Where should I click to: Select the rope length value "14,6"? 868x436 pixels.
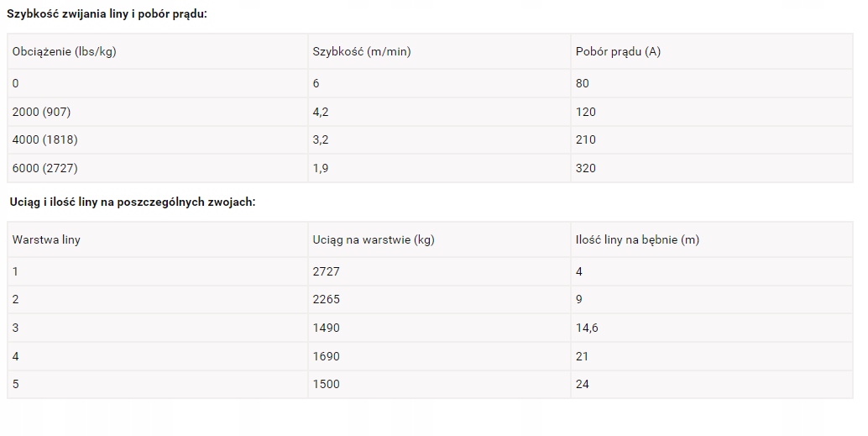click(x=587, y=328)
